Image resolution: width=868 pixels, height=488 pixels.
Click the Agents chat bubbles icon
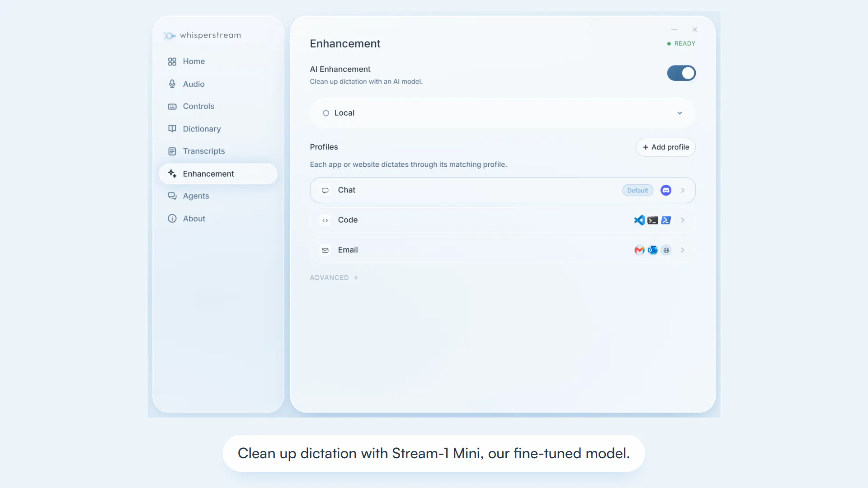tap(172, 196)
